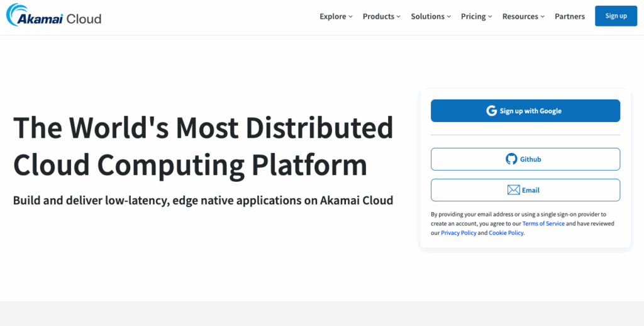Open the Cookie Policy link

(506, 233)
